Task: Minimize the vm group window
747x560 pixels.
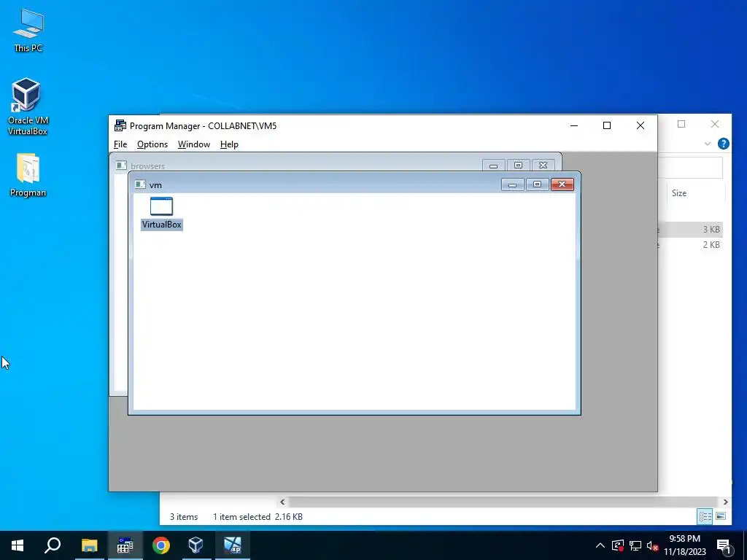Action: pyautogui.click(x=513, y=184)
